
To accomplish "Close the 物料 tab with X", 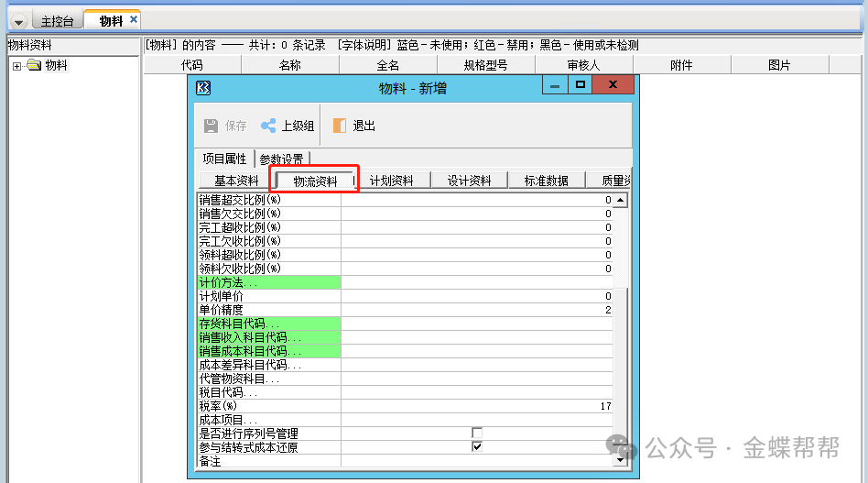I will 134,19.
